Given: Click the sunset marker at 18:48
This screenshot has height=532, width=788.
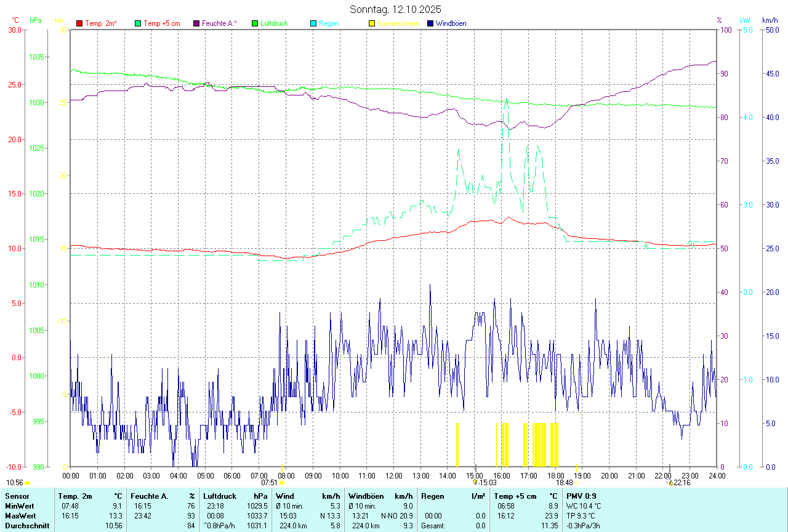Looking at the screenshot, I should [576, 483].
